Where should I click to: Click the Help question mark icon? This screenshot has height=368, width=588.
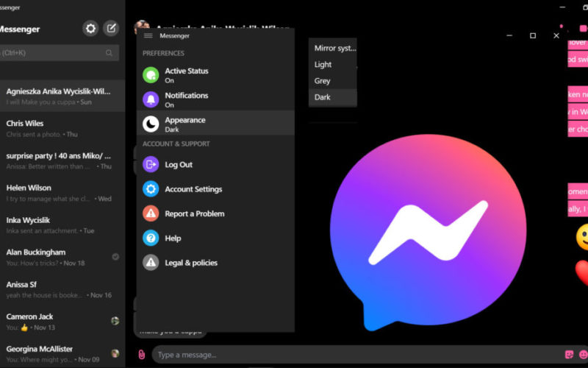tap(151, 238)
